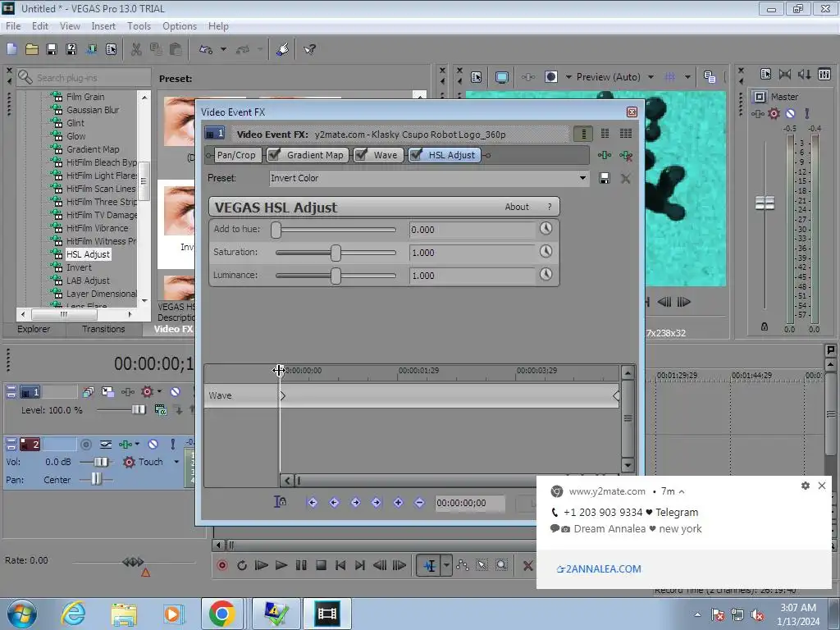Click the Delete Preset X icon

[x=625, y=178]
